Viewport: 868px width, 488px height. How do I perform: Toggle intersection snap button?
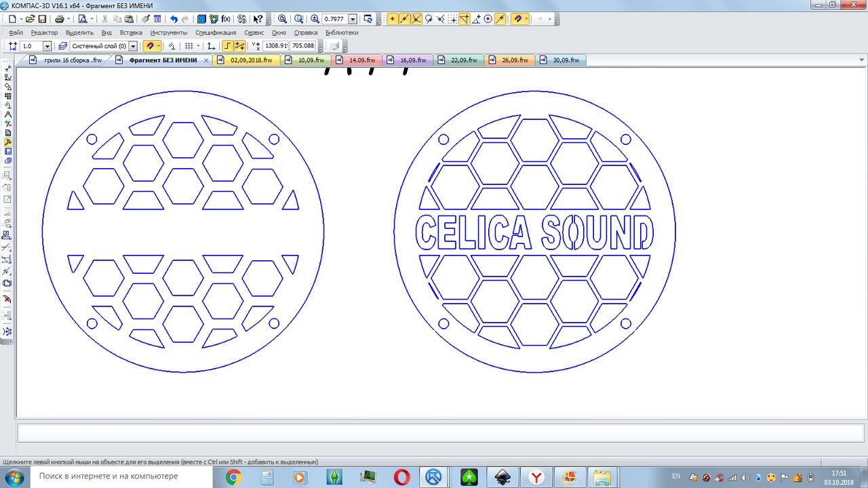[x=416, y=19]
